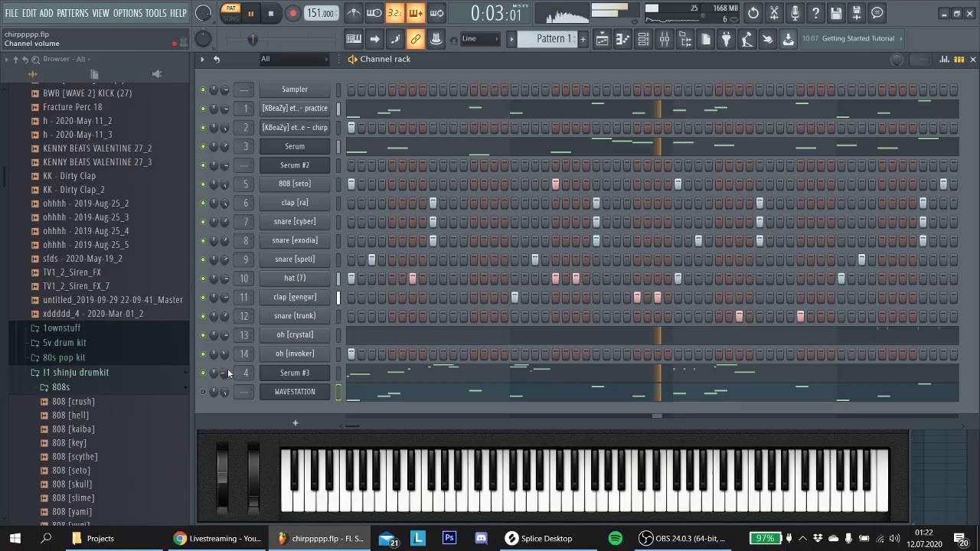Open the PATTERNS menu

coord(73,13)
